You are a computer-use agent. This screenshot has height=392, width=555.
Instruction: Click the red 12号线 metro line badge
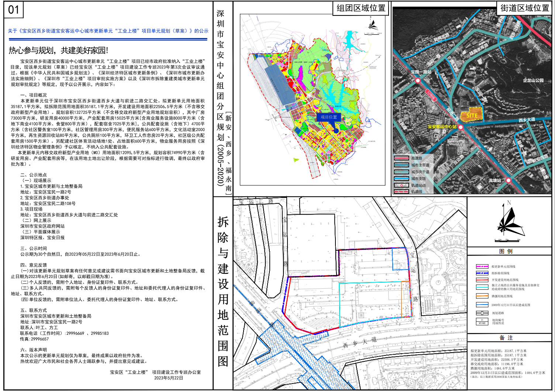tap(431, 95)
